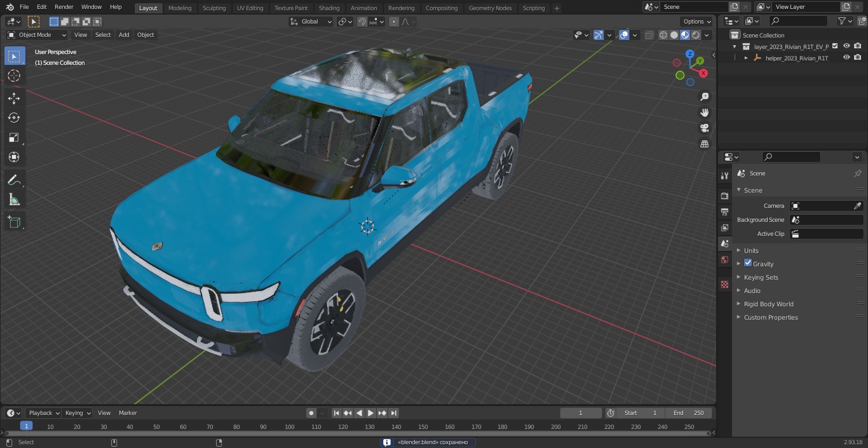Hide helper_2023_Rivian_R1T object in viewport

coord(846,57)
